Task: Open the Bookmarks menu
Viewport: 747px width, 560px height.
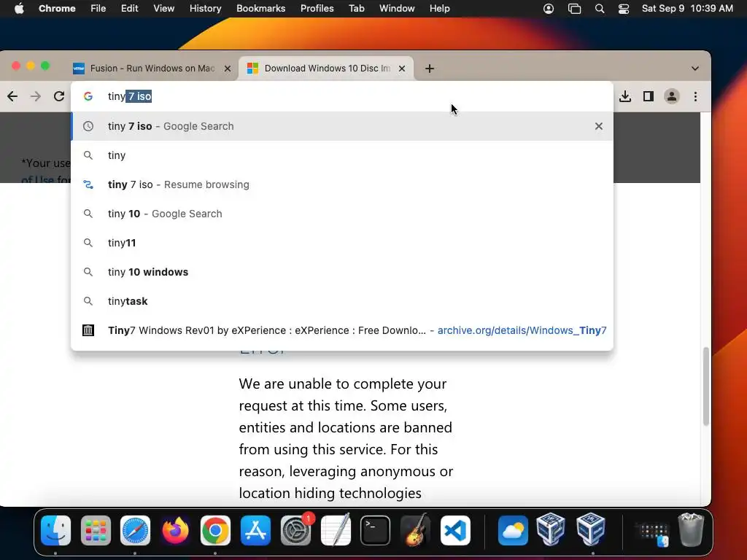Action: [x=261, y=9]
